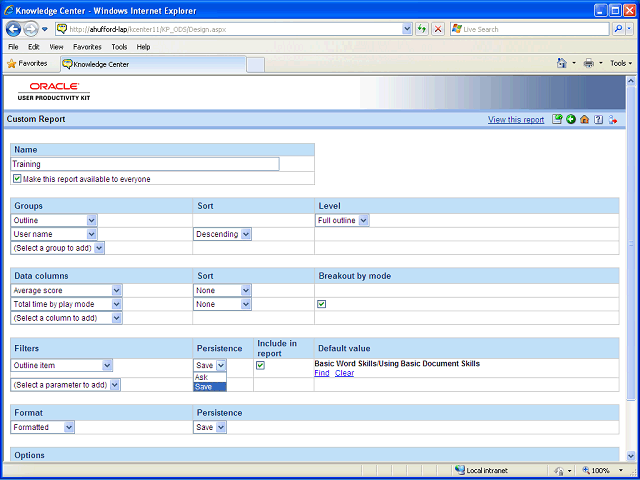The width and height of the screenshot is (640, 480).
Task: Open the Outline item filter dropdown
Action: (62, 365)
